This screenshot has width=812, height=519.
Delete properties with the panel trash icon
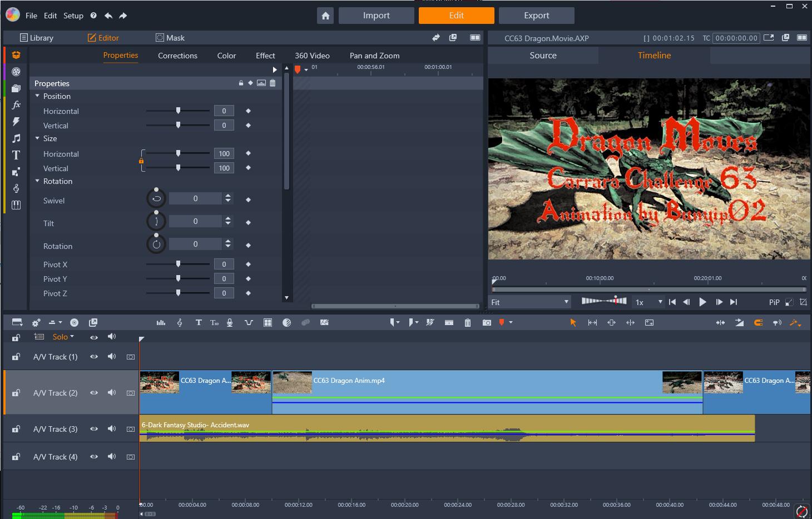(x=273, y=83)
